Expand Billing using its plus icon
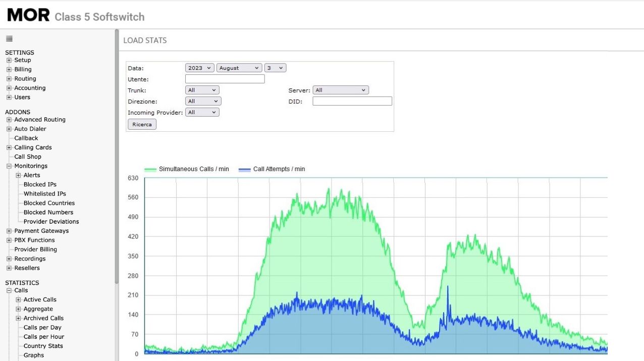 tap(8, 69)
